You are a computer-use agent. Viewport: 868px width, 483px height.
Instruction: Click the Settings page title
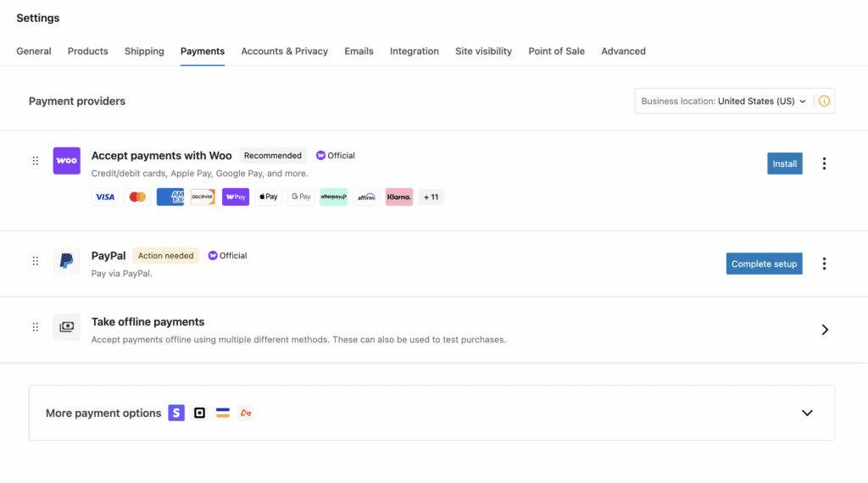(37, 18)
